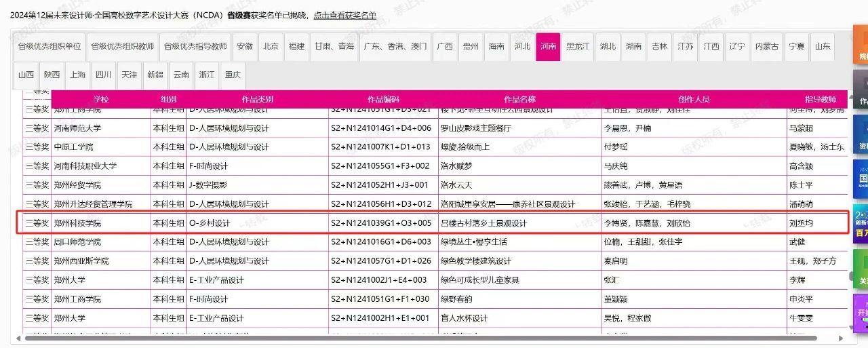Select the 安徽 province tab
The image size is (868, 348).
point(245,47)
